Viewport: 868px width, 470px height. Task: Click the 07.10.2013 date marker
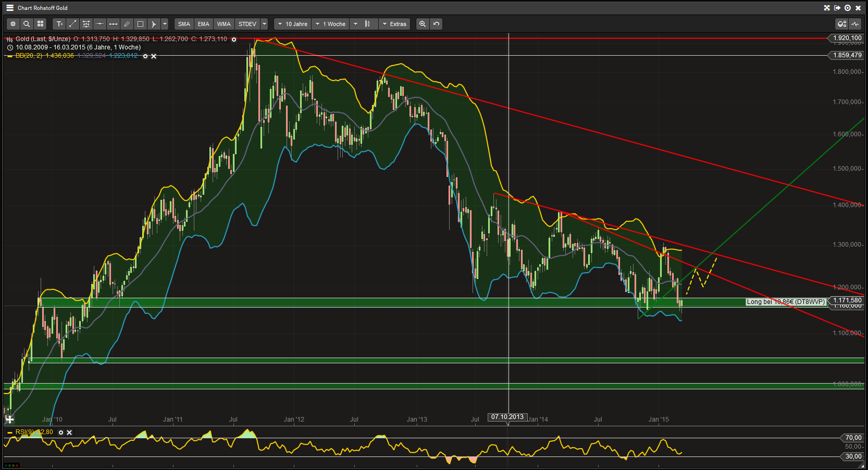(508, 417)
